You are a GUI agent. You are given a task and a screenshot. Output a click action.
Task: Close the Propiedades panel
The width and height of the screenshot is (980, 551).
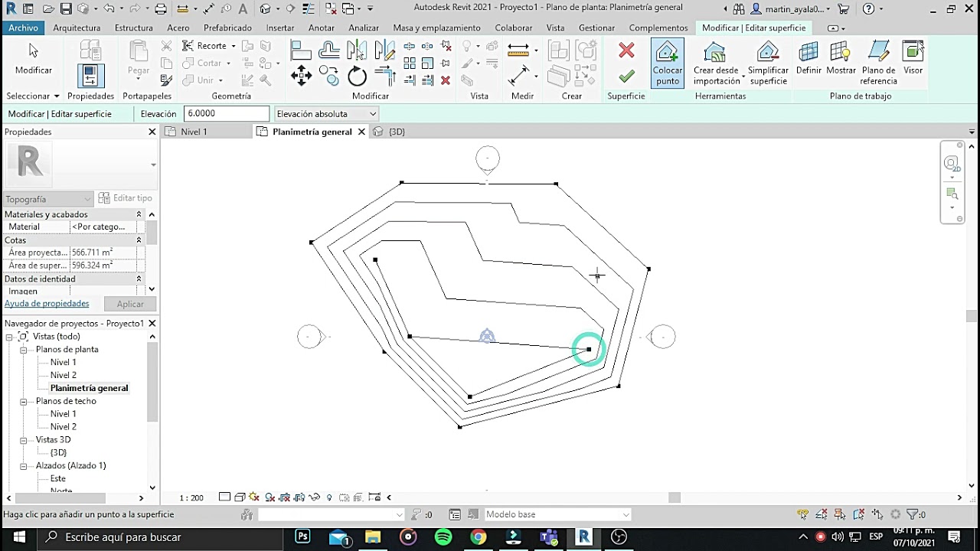pos(152,132)
